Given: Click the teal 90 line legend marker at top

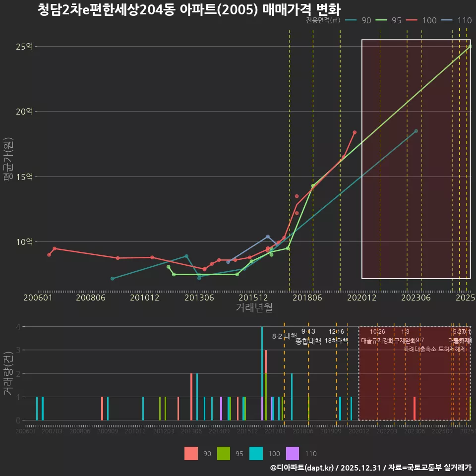Looking at the screenshot, I should coord(351,20).
